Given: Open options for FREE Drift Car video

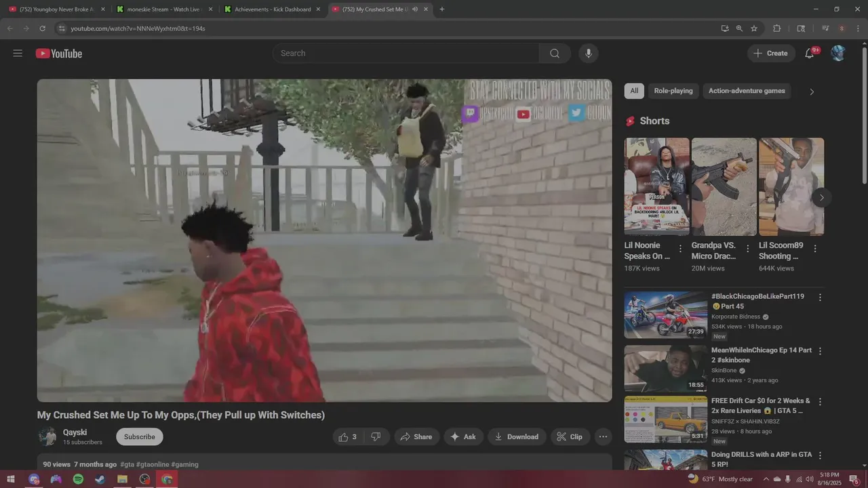Looking at the screenshot, I should click(820, 402).
